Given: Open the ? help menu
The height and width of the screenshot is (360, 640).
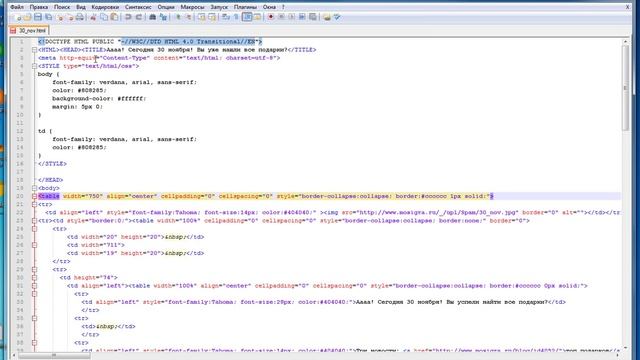Looking at the screenshot, I should pyautogui.click(x=283, y=7).
